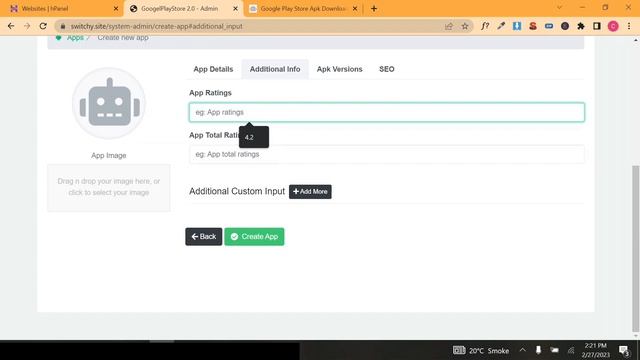Click the blue download extension icon
Screen dimensions: 640x360
tap(517, 26)
